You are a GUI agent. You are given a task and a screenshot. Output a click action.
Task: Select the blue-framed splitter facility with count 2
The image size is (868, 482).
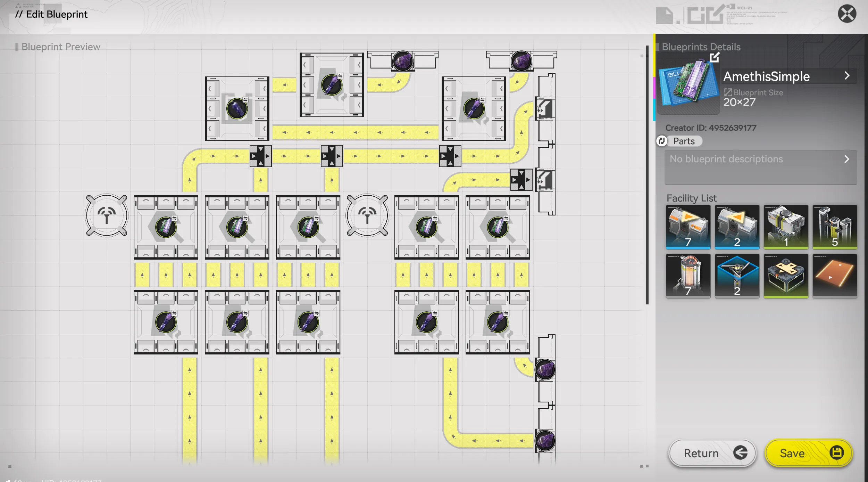[x=738, y=275]
